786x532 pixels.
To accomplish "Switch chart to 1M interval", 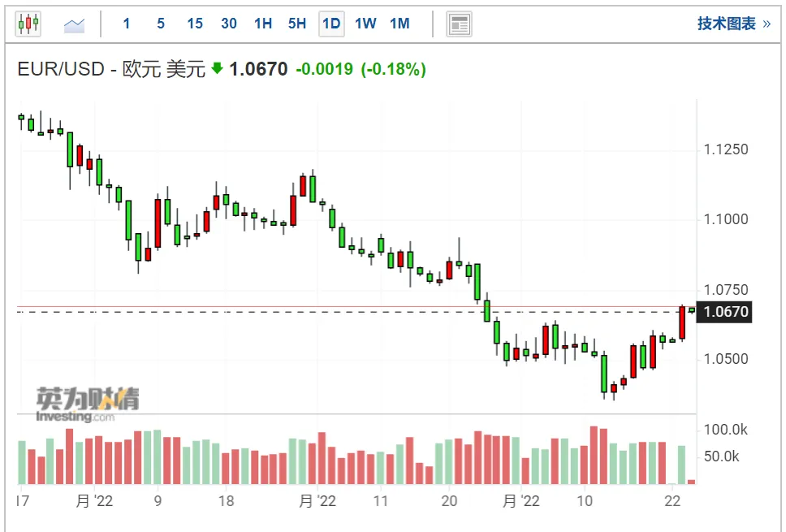I will (399, 24).
